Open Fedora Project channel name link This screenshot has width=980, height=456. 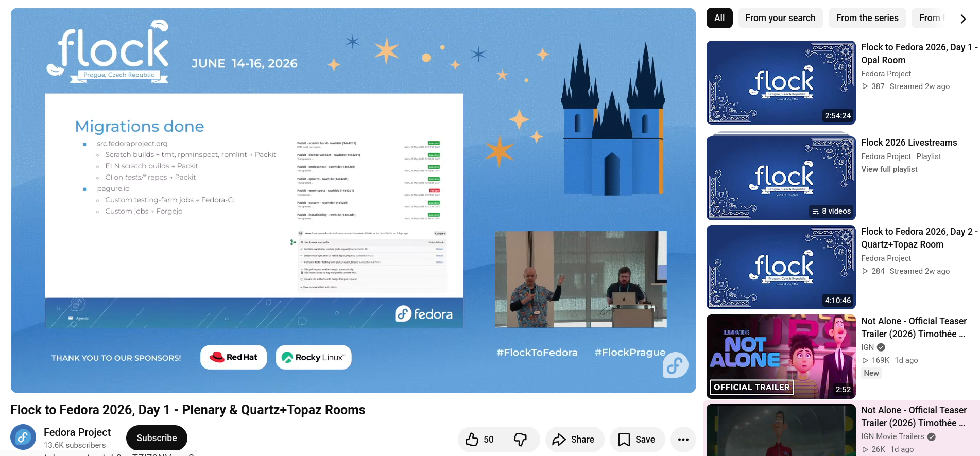(77, 432)
